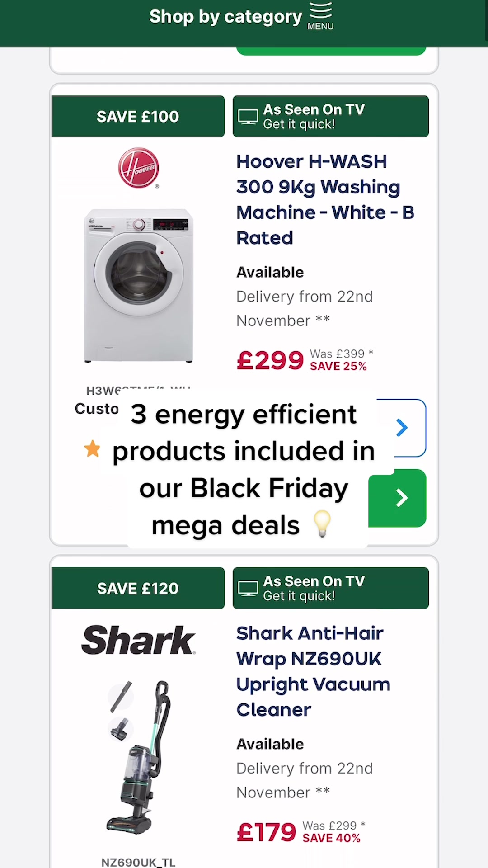Click the SAVE £100 badge
The width and height of the screenshot is (488, 868).
[x=138, y=117]
